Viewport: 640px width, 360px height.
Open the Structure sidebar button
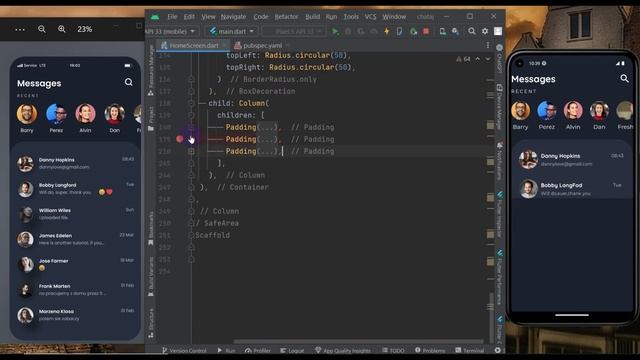point(151,323)
